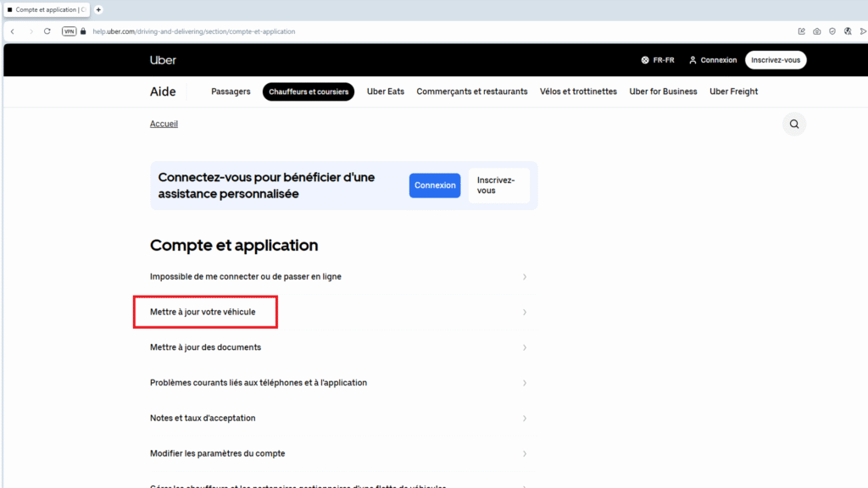Click the share page icon in toolbar
Screen dimensions: 868x488
pyautogui.click(x=801, y=31)
